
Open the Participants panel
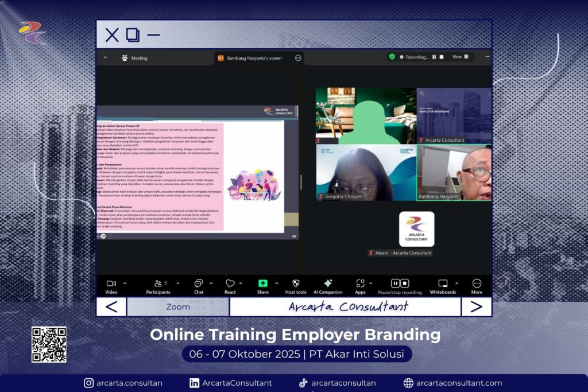(x=158, y=284)
